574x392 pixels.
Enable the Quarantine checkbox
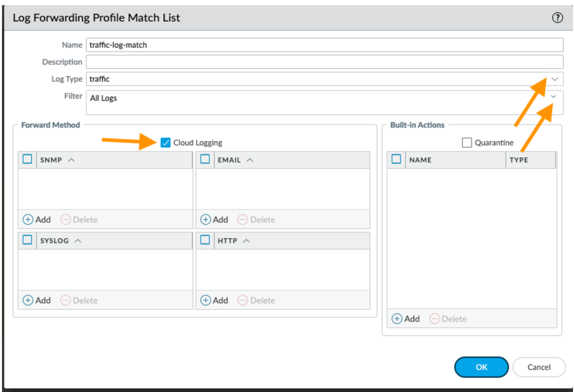click(x=467, y=143)
